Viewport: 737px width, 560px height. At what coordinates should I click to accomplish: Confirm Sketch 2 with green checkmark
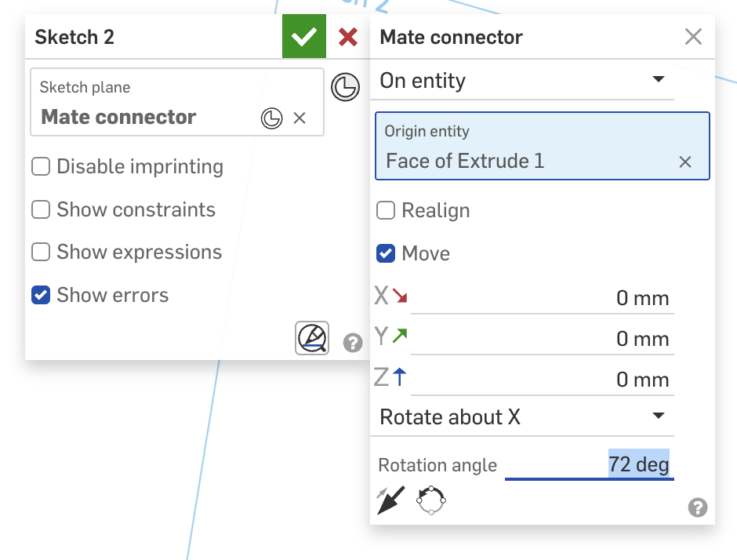coord(303,37)
